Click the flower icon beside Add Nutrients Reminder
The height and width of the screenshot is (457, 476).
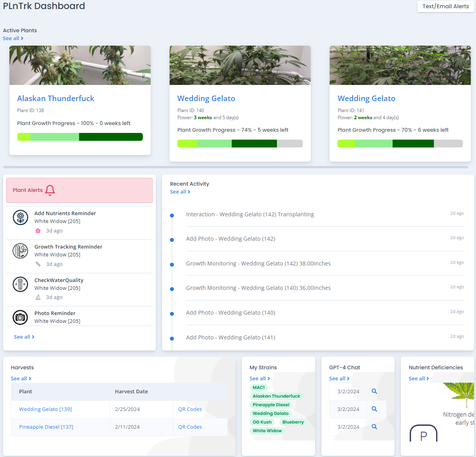click(x=20, y=217)
